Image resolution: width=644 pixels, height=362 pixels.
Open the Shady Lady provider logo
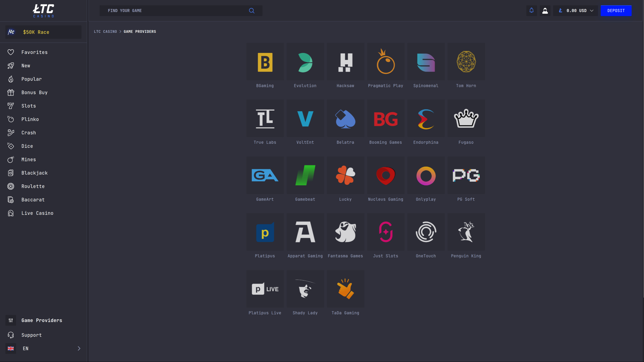point(305,289)
